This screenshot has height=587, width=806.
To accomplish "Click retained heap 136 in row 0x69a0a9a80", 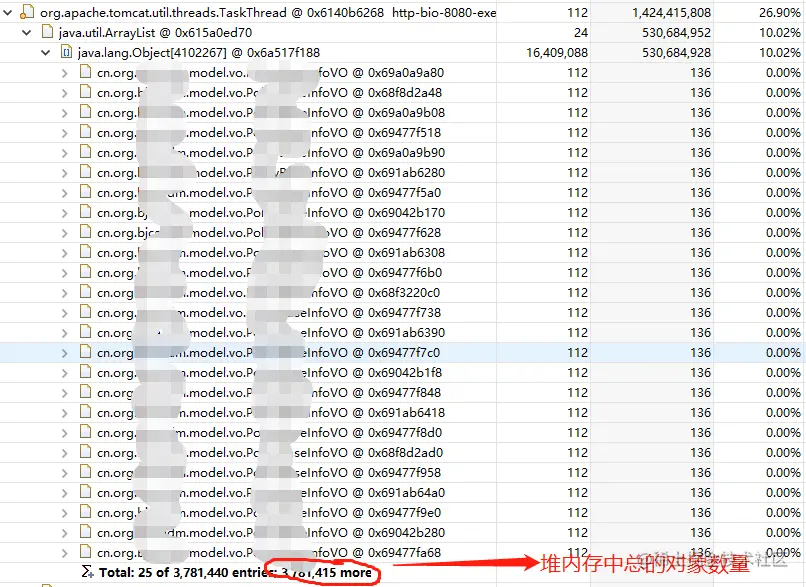I will coord(701,72).
